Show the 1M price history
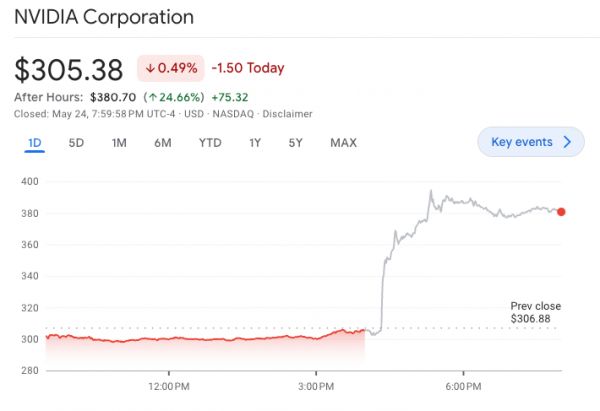The height and width of the screenshot is (411, 600). click(x=119, y=142)
